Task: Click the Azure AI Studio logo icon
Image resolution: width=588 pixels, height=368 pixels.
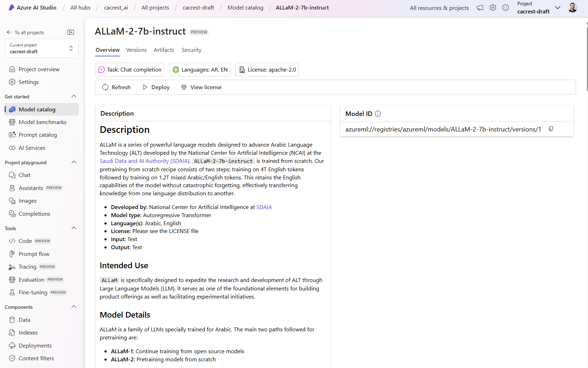Action: [x=12, y=7]
